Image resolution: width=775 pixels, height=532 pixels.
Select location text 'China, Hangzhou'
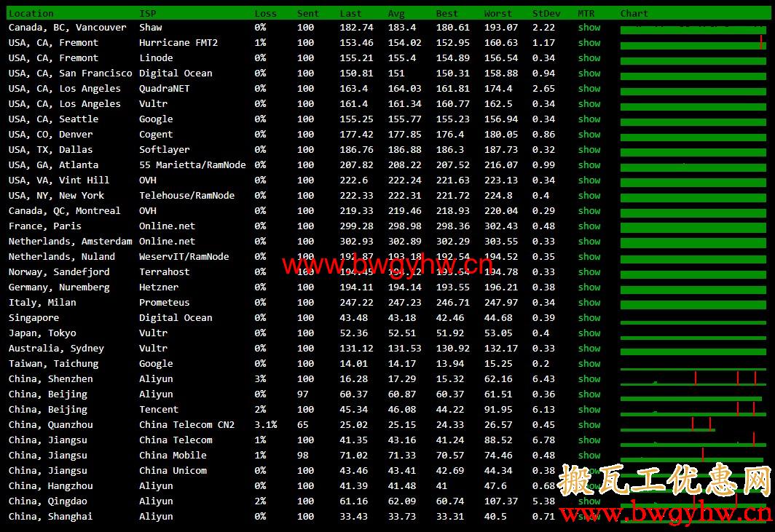(x=50, y=487)
